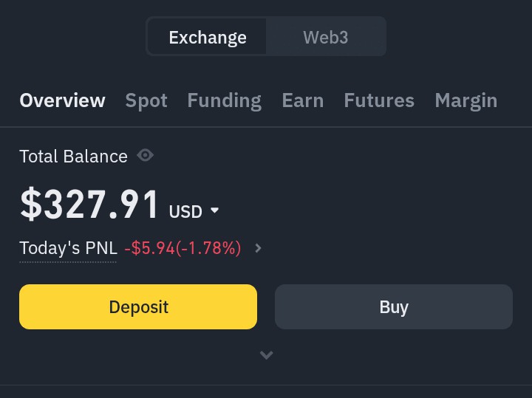Switch to the Exchange wallet mode
Viewport: 532px width, 398px height.
[x=208, y=37]
